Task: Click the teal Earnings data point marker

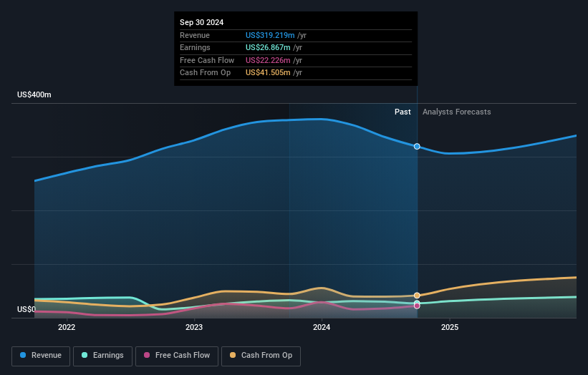Action: 417,302
